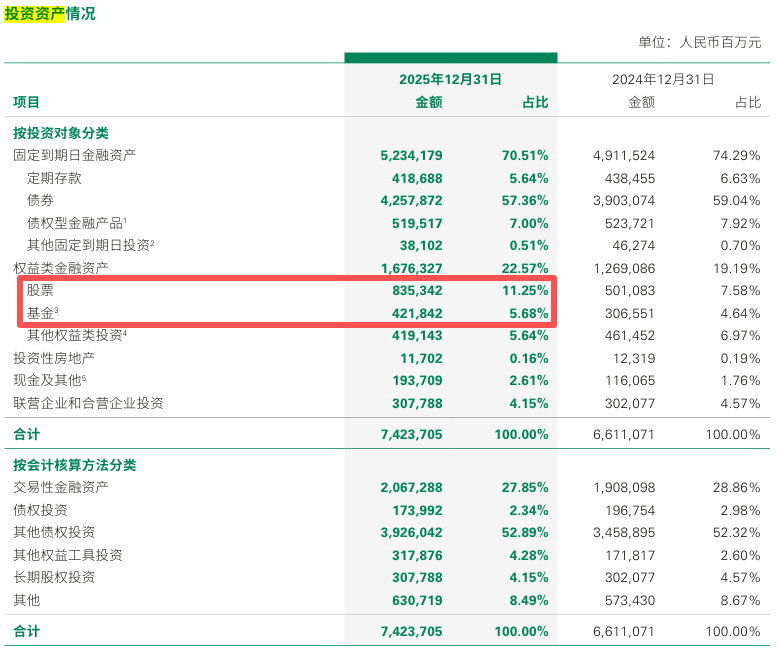781x650 pixels.
Task: Select the 项目 header label
Action: (x=27, y=102)
